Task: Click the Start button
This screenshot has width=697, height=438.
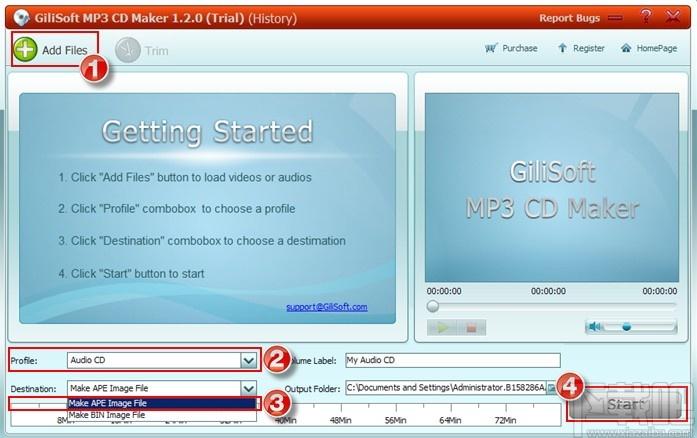Action: coord(625,404)
